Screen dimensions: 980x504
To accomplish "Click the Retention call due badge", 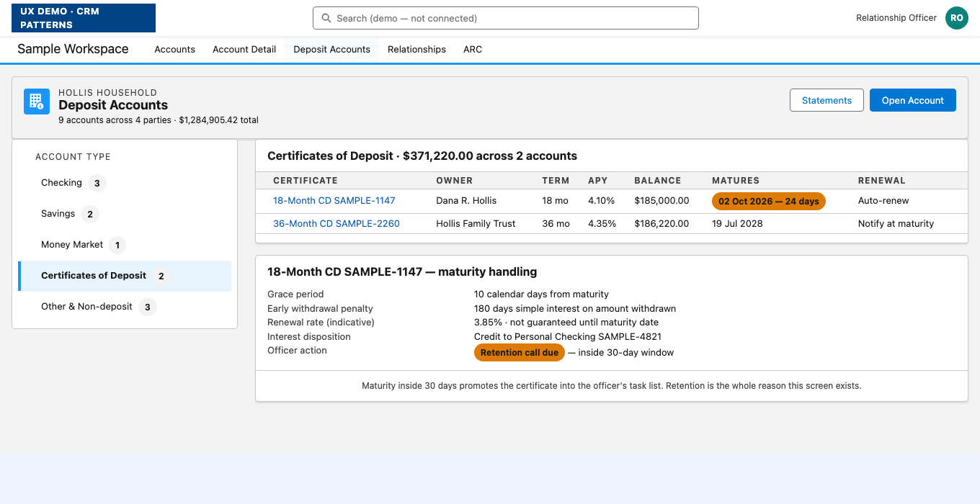I will 520,353.
